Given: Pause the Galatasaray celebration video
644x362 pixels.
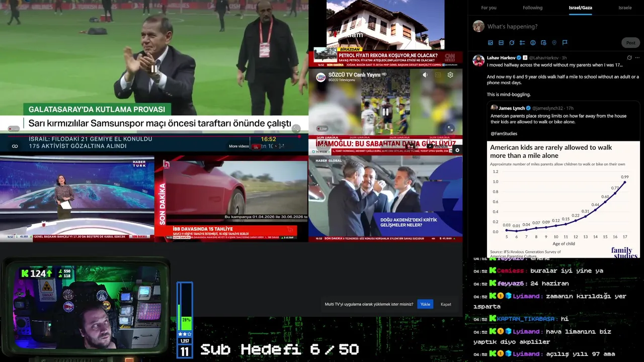Looking at the screenshot, I should (154, 69).
